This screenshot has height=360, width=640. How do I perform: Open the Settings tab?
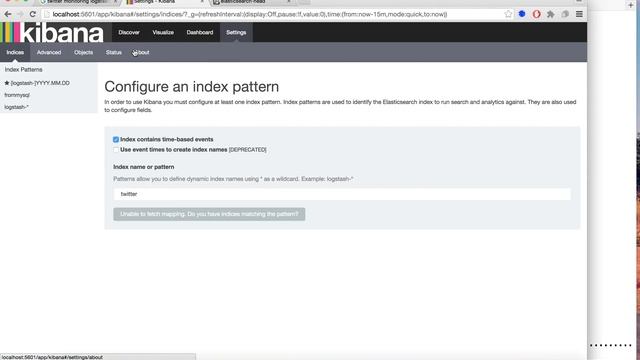(x=236, y=32)
